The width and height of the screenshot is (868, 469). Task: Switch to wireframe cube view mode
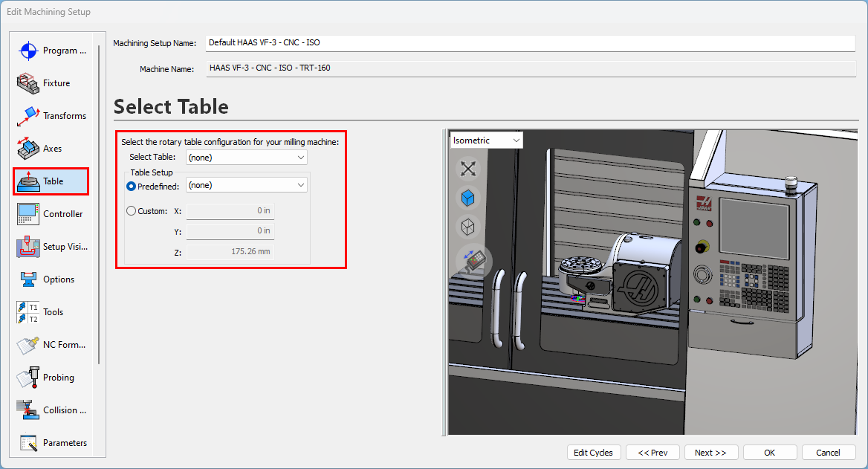point(468,227)
